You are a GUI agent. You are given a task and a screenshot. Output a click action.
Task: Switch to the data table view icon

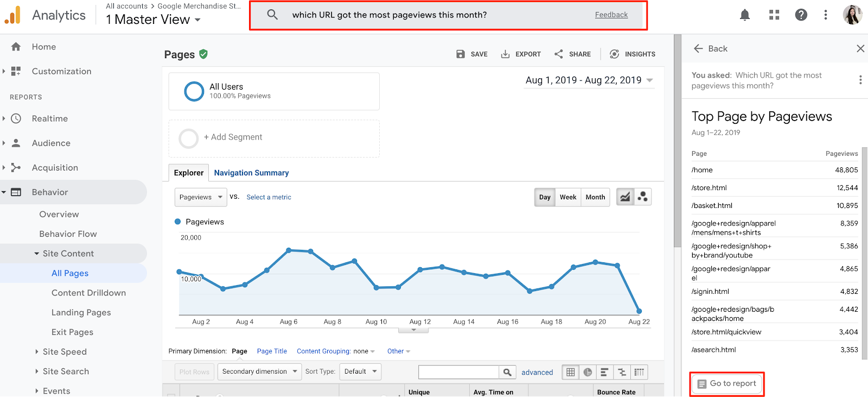[x=571, y=372]
